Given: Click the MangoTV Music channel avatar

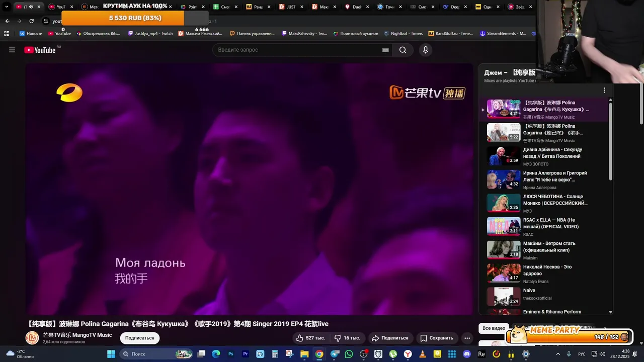Looking at the screenshot, I should click(x=32, y=338).
